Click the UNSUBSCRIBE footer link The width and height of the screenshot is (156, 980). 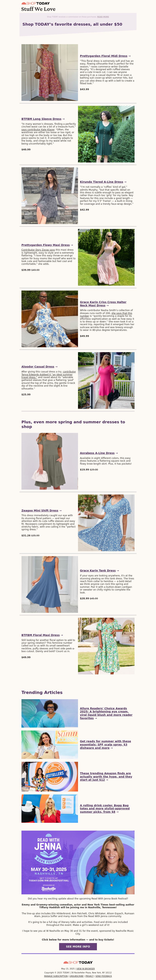(77, 976)
